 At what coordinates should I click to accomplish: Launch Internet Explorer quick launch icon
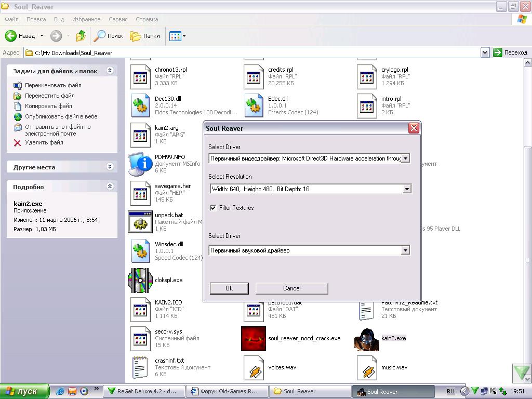pyautogui.click(x=60, y=391)
